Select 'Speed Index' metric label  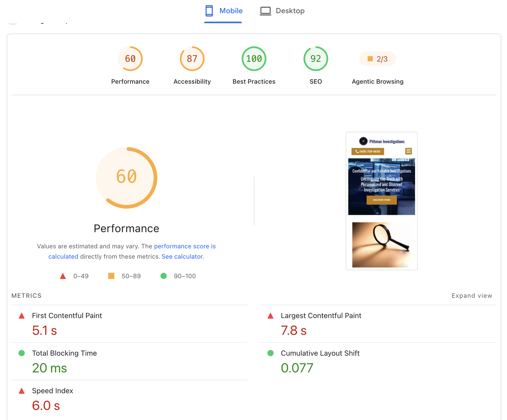[x=53, y=391]
